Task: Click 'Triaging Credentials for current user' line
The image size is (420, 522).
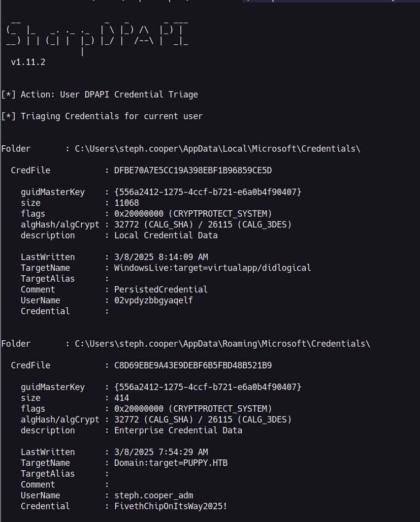Action: pos(111,116)
